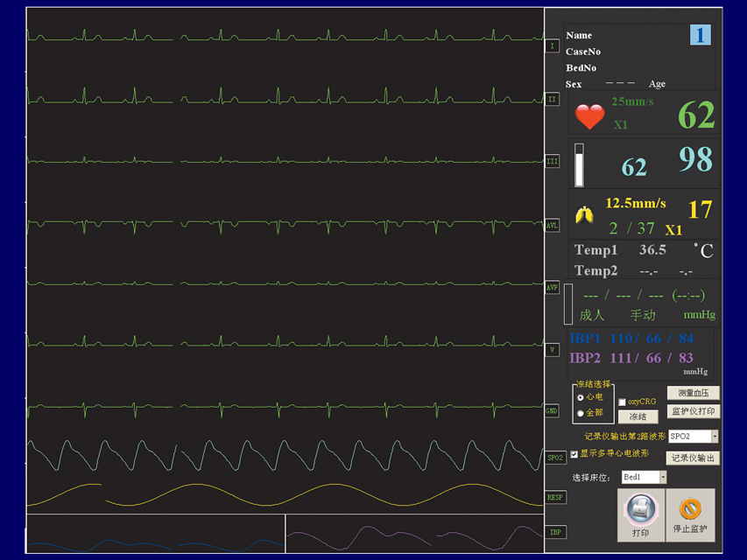Click the blue bed number 1 badge
Viewport: 747px width, 560px height.
(700, 35)
